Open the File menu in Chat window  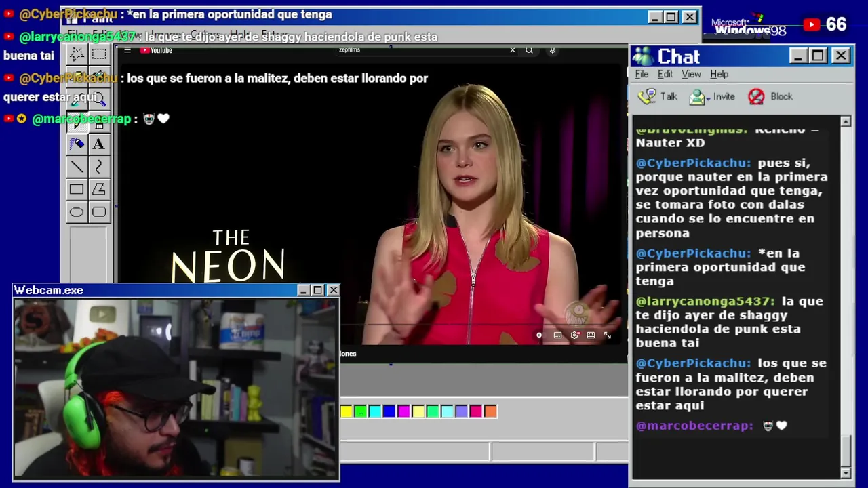click(642, 74)
